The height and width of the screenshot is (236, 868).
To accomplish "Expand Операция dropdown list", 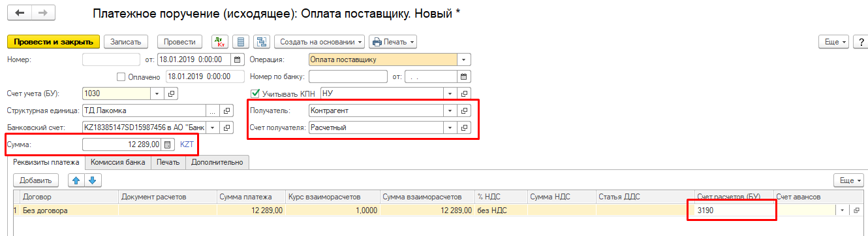I will (464, 59).
